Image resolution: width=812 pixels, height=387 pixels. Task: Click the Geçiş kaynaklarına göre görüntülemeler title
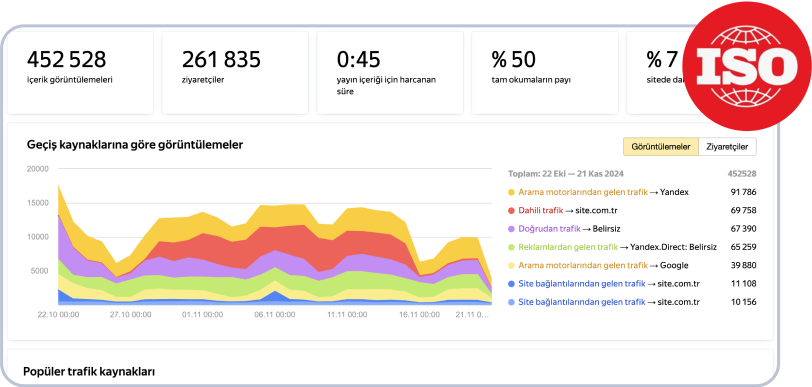click(135, 145)
